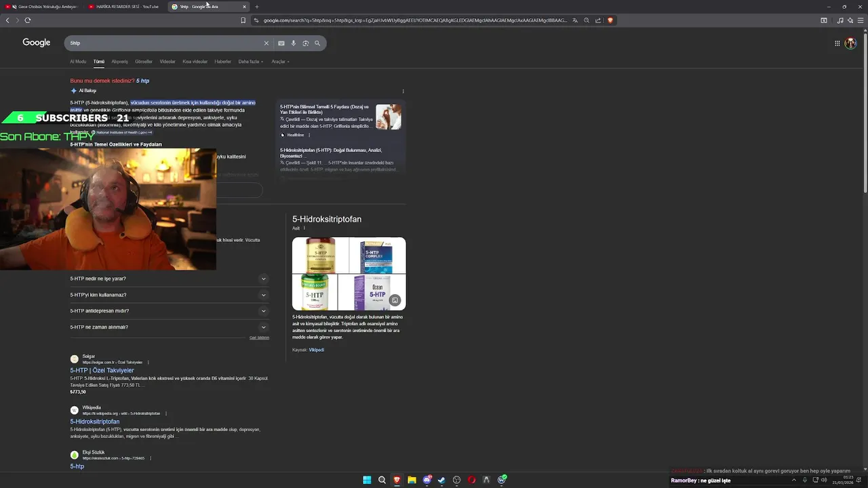Open Windows taskbar search

(x=382, y=480)
